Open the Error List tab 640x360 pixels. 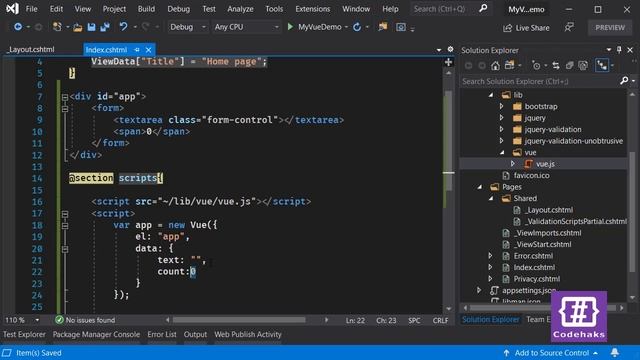(x=162, y=334)
